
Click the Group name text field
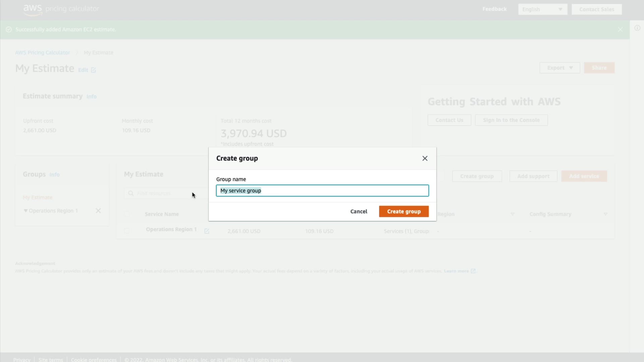[x=322, y=191]
